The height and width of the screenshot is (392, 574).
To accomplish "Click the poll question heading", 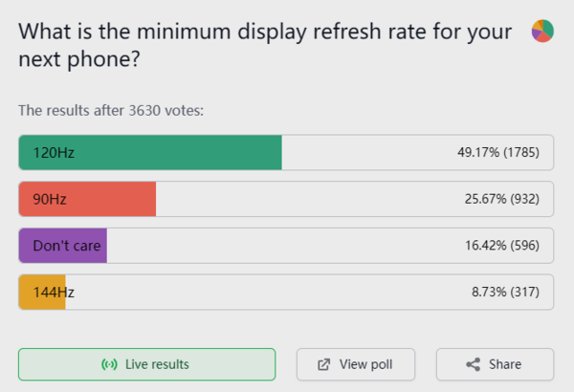I will 258,47.
